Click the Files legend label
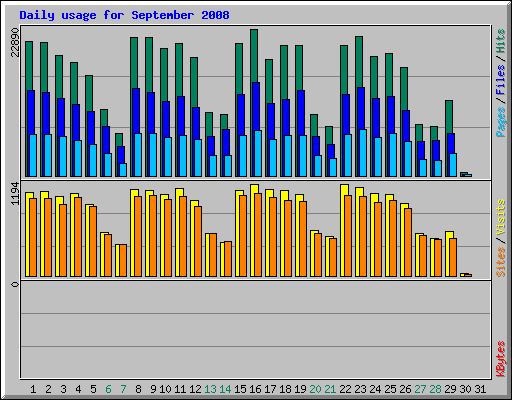Viewport: 512px width, 400px height. (501, 79)
